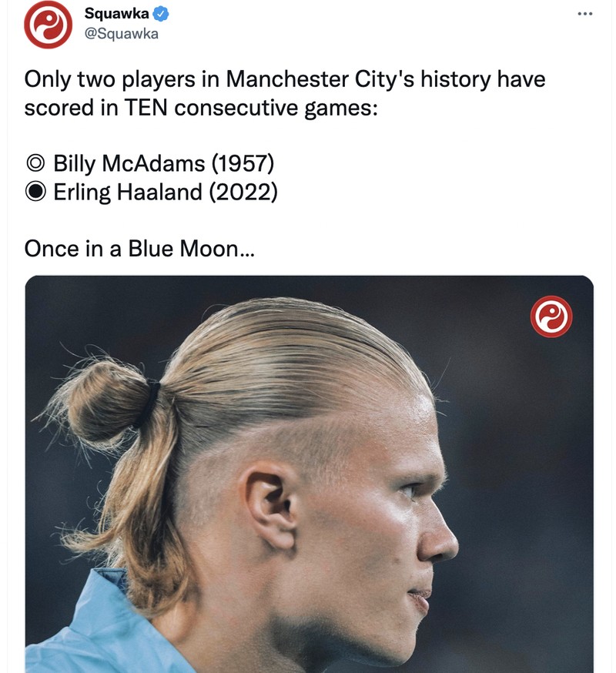The image size is (616, 673).
Task: Click the filled circle bullet beside Erling Haaland
Action: [34, 191]
